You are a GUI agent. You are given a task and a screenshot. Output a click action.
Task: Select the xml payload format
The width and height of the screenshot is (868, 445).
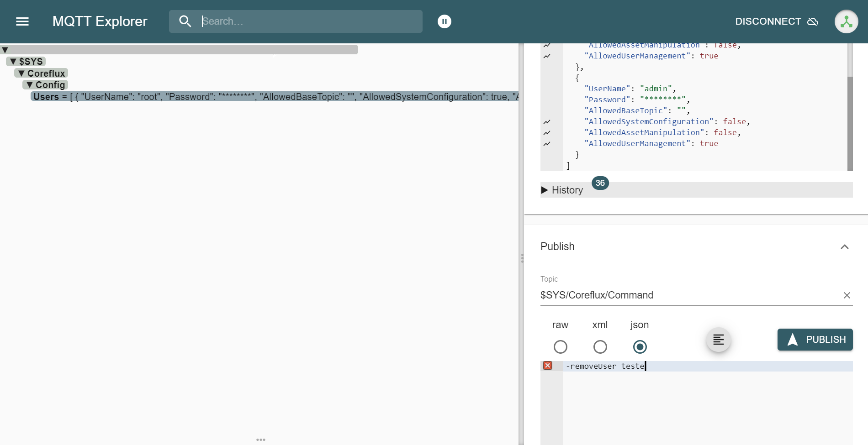click(600, 347)
